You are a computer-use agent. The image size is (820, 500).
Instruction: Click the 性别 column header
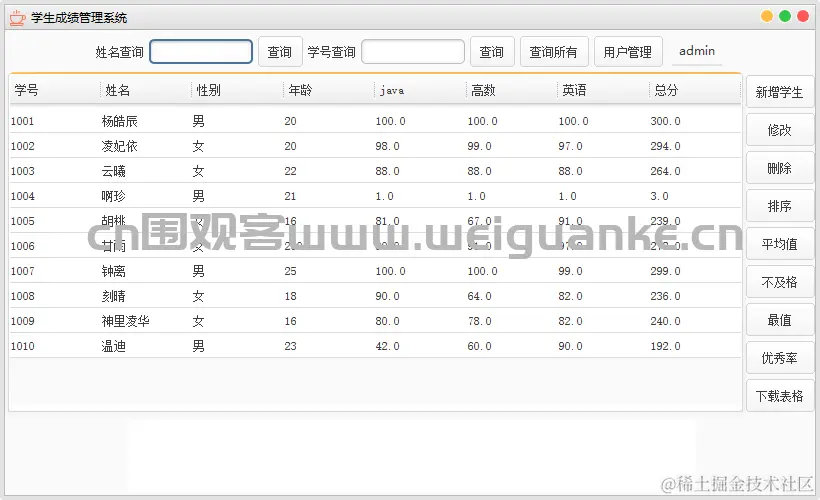pos(237,90)
